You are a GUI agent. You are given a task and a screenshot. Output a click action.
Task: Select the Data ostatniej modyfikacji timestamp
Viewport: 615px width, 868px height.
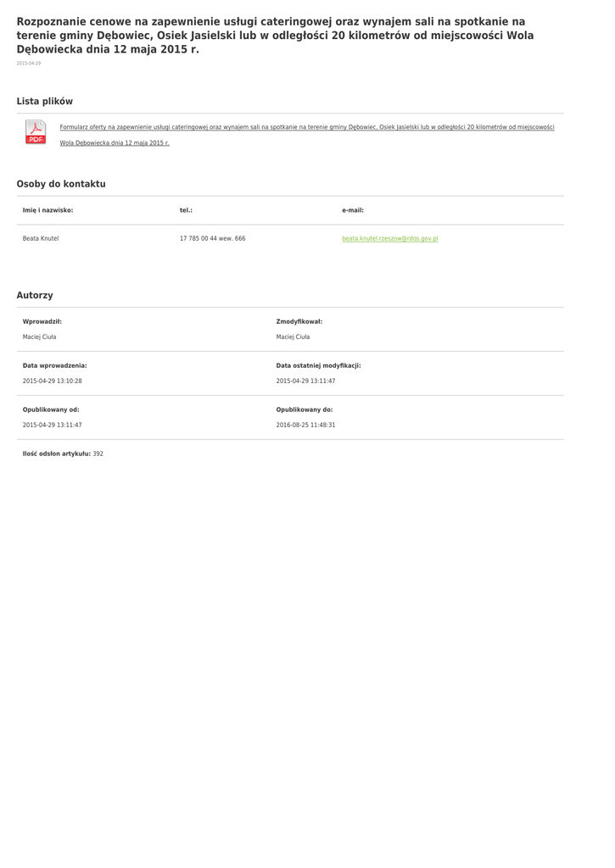(305, 381)
